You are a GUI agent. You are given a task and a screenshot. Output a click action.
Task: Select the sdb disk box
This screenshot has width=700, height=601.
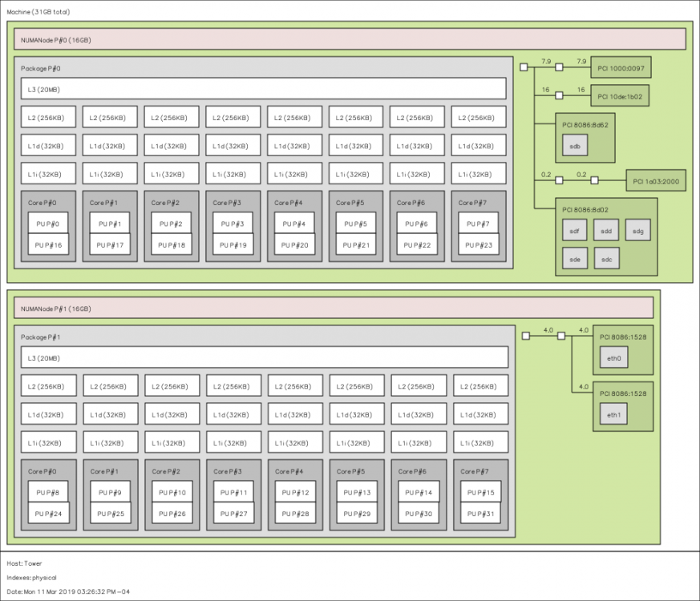pyautogui.click(x=575, y=146)
